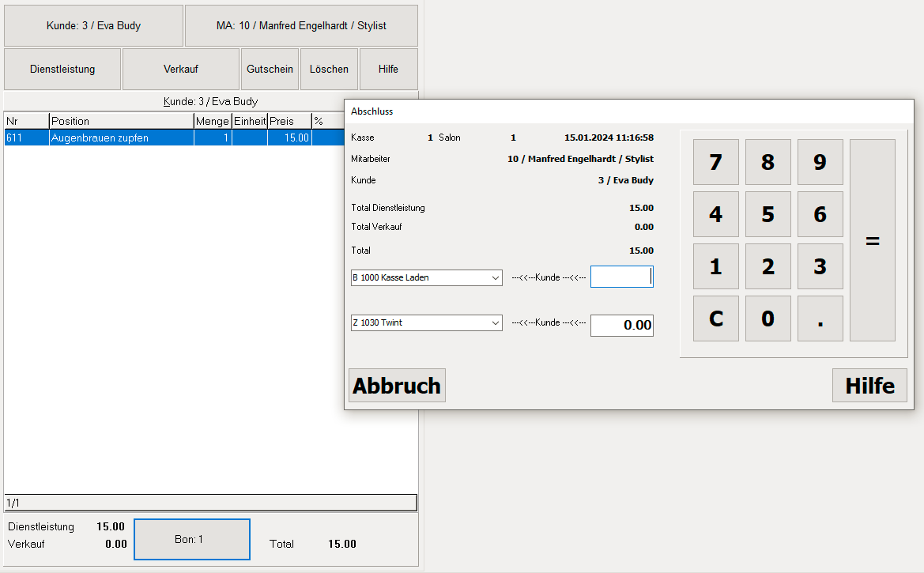The height and width of the screenshot is (573, 924).
Task: Tap keypad digit 9
Action: coord(820,162)
